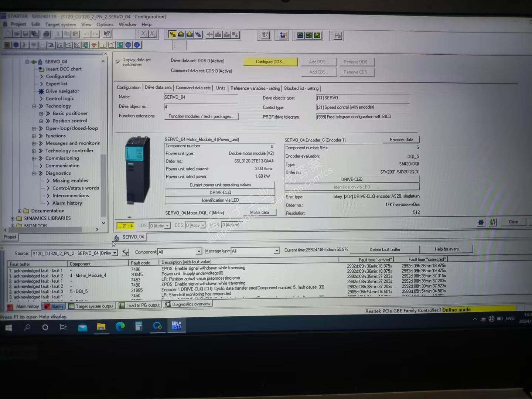Click the yellow connect to target devices icon
Image resolution: width=532 pixels, height=399 pixels.
[173, 34]
